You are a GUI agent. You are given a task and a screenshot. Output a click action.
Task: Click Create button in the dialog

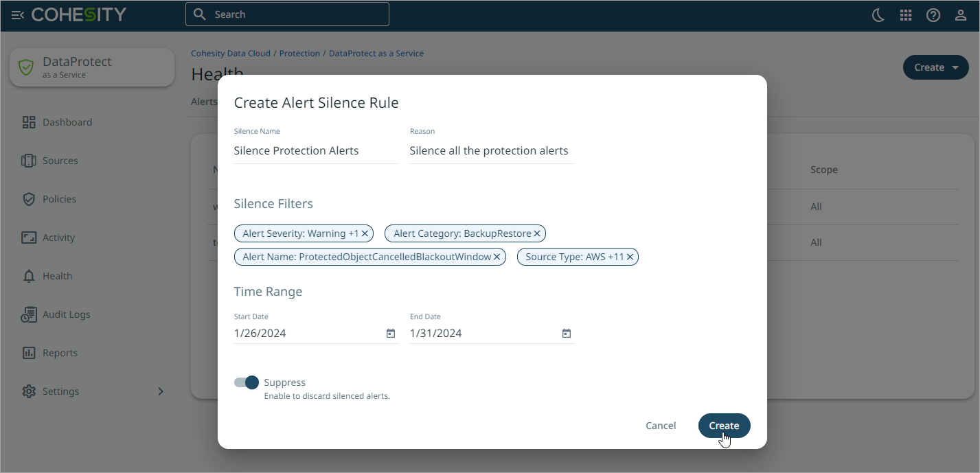click(x=724, y=426)
